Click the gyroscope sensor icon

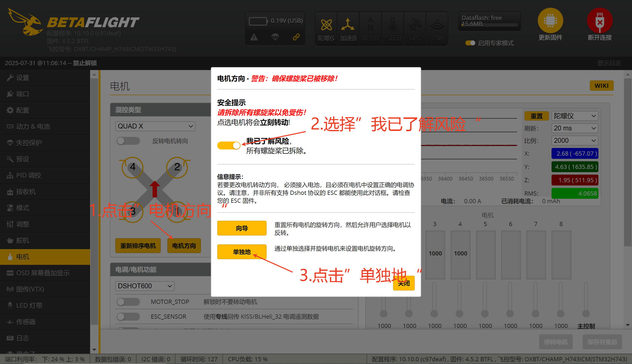click(326, 25)
